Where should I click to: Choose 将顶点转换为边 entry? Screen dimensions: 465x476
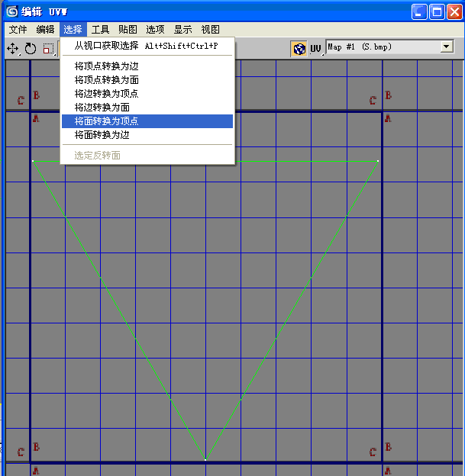tap(147, 66)
